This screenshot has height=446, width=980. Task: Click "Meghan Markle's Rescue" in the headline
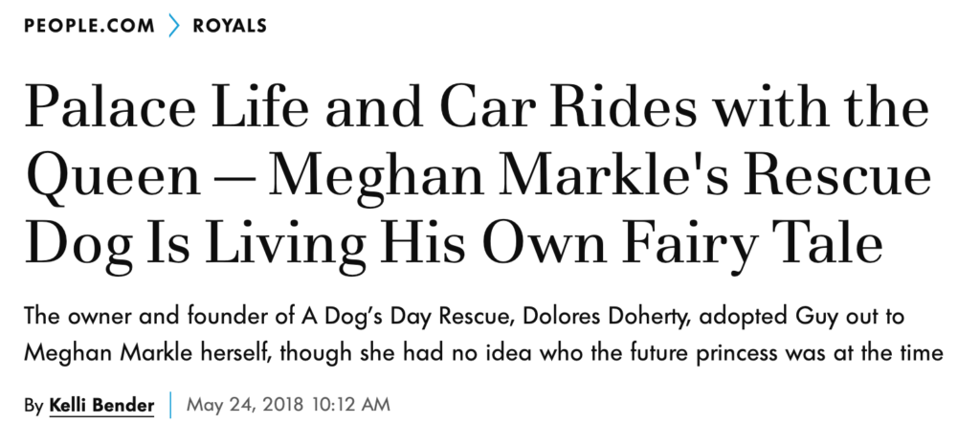tap(602, 175)
